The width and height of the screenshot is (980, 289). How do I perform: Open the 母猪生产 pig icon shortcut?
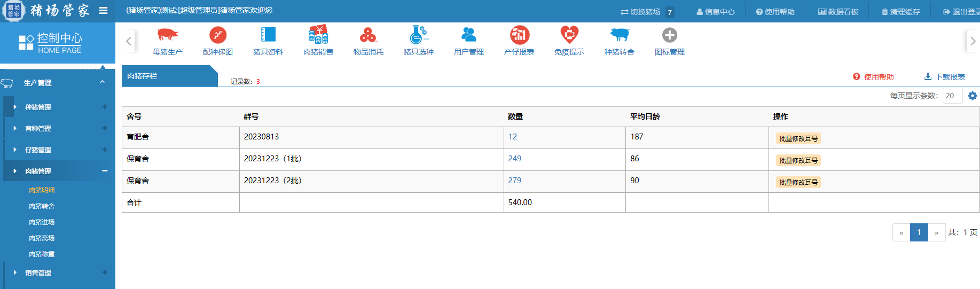pos(168,35)
